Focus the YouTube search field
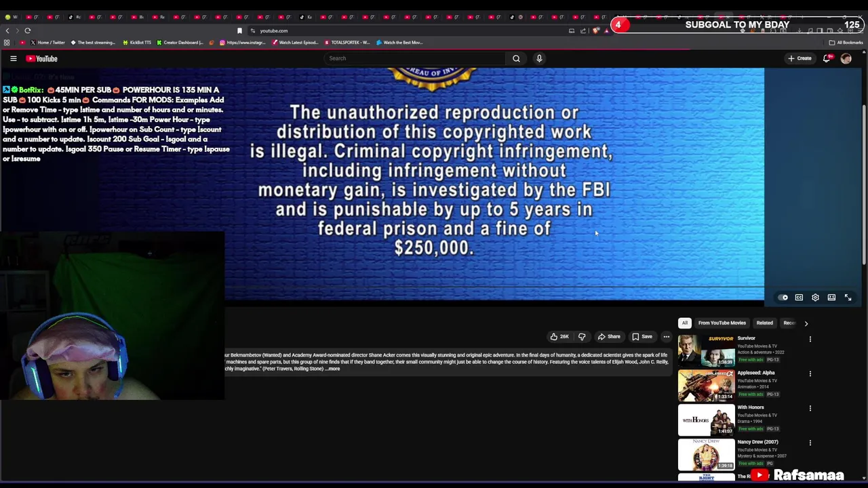 tap(416, 58)
